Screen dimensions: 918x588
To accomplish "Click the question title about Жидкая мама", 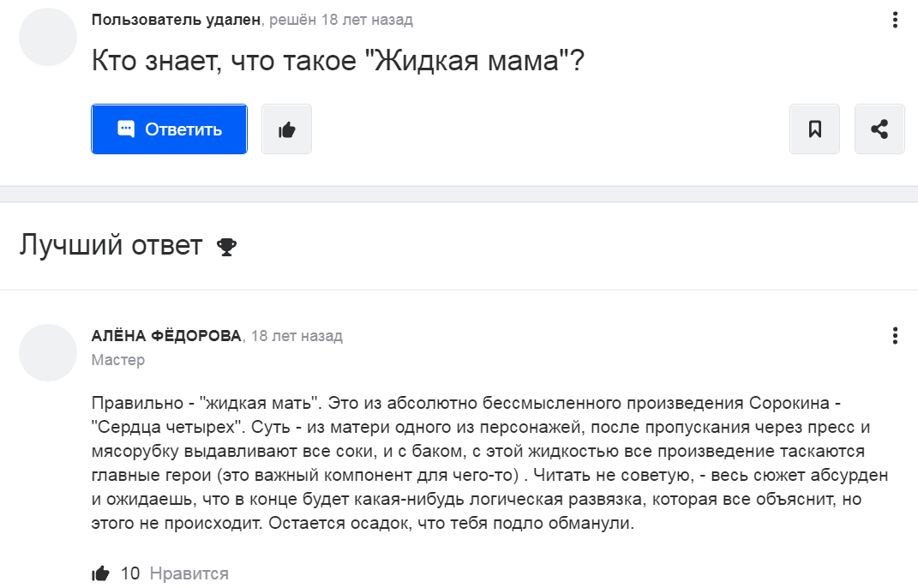I will click(338, 60).
